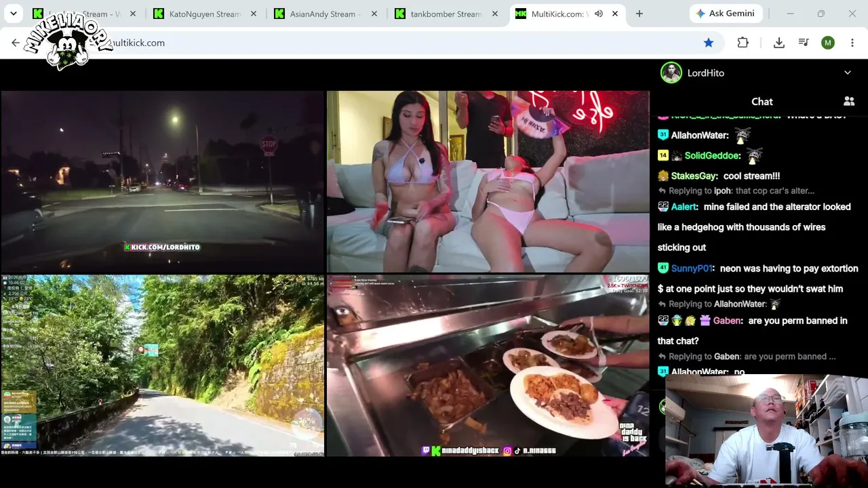868x488 pixels.
Task: Click StakesGay's gold badge icon
Action: pos(663,176)
